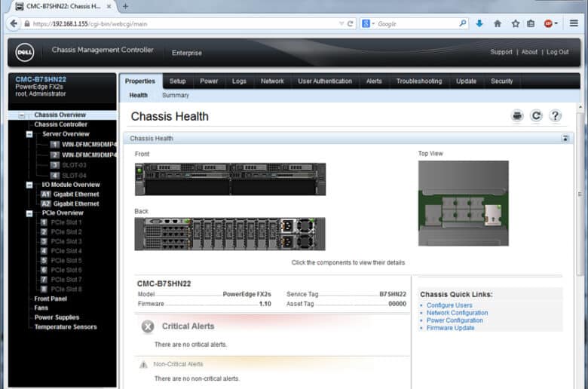Click the Support link in header

tap(501, 52)
